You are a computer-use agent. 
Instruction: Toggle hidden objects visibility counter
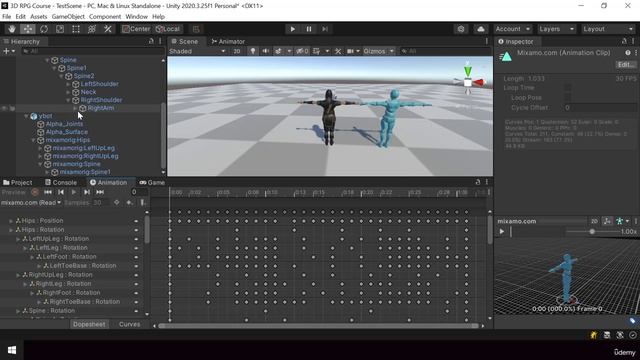tap(302, 51)
